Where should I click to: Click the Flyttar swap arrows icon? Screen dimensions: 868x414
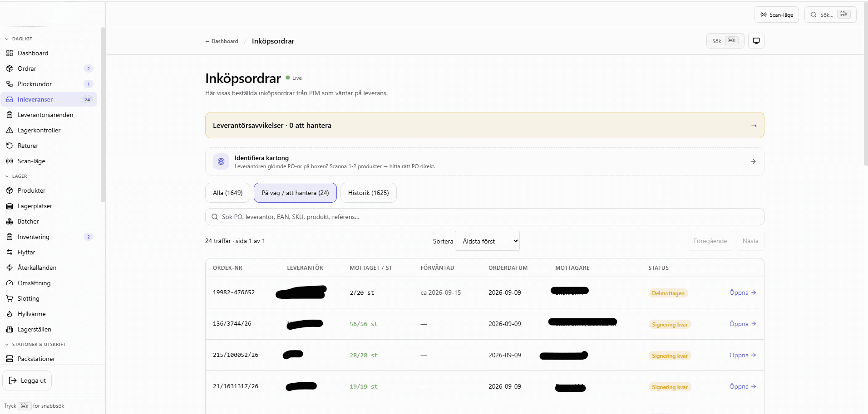point(10,252)
